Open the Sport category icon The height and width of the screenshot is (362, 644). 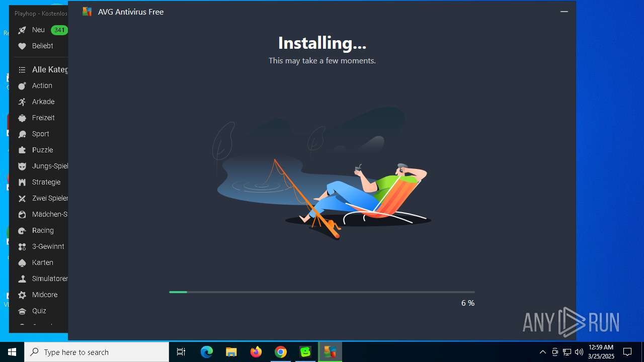(x=22, y=134)
